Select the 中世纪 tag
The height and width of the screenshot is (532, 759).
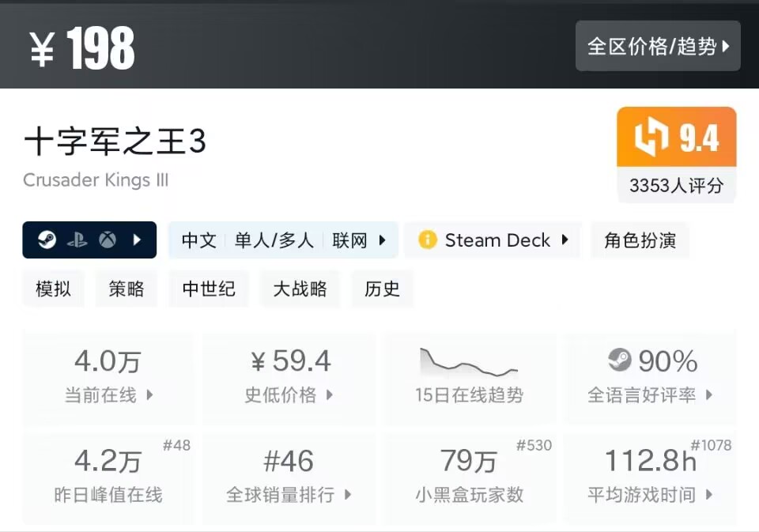tap(209, 289)
